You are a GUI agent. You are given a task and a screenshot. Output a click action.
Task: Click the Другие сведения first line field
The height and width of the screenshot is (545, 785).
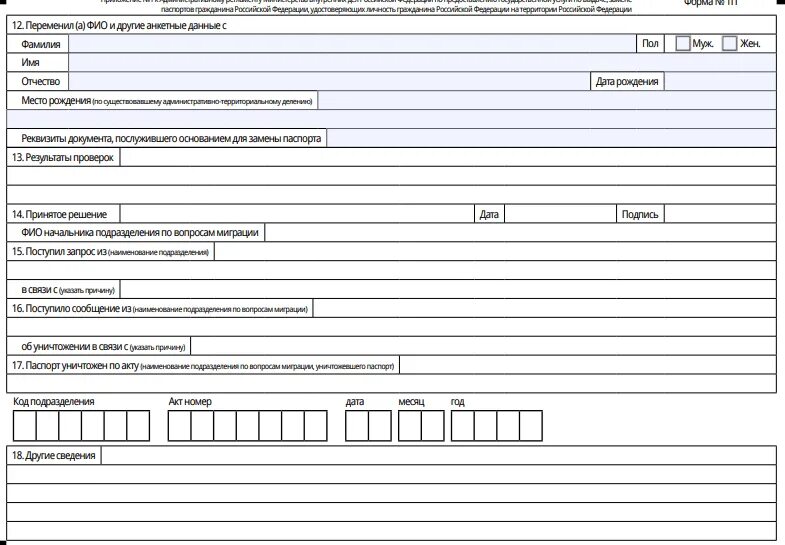(439, 455)
